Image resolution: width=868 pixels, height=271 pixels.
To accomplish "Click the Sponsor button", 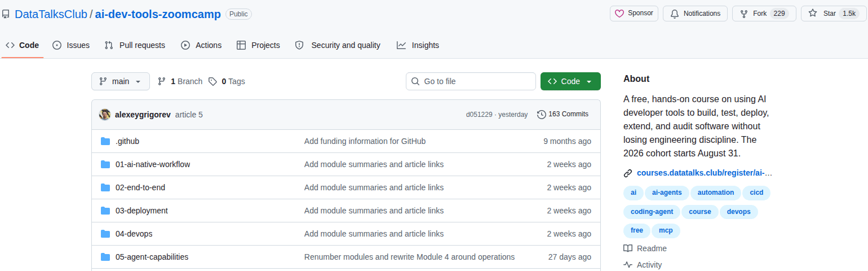I will point(634,14).
